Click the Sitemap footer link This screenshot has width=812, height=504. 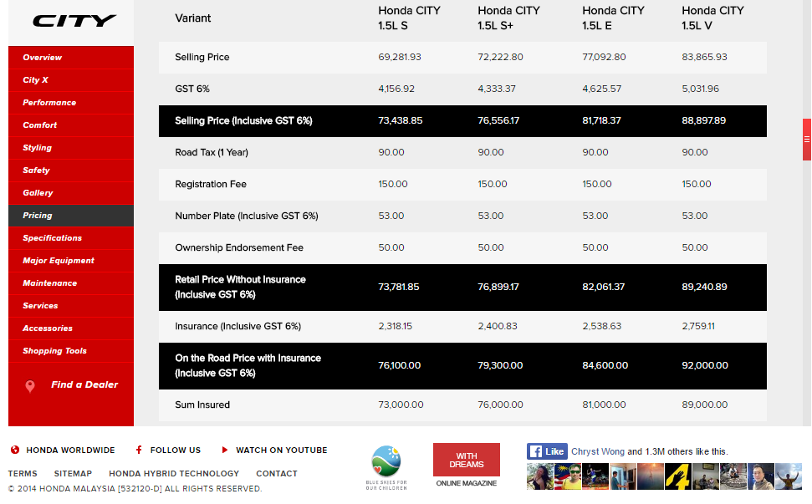coord(73,473)
